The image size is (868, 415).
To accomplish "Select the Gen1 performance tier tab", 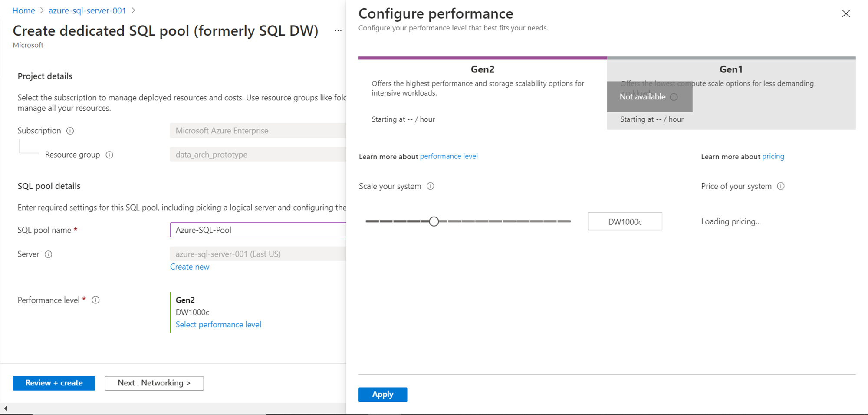I will click(731, 69).
